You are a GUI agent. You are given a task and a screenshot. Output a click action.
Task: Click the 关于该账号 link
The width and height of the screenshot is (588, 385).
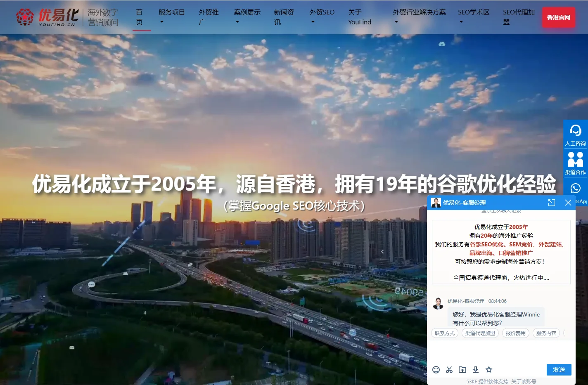pos(524,381)
